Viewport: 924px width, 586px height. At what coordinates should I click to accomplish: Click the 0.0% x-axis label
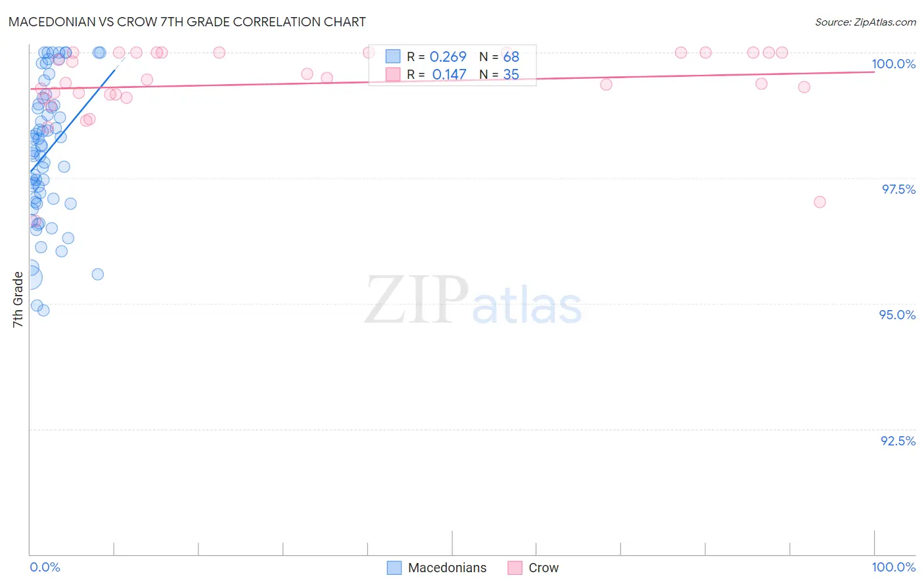[x=45, y=567]
